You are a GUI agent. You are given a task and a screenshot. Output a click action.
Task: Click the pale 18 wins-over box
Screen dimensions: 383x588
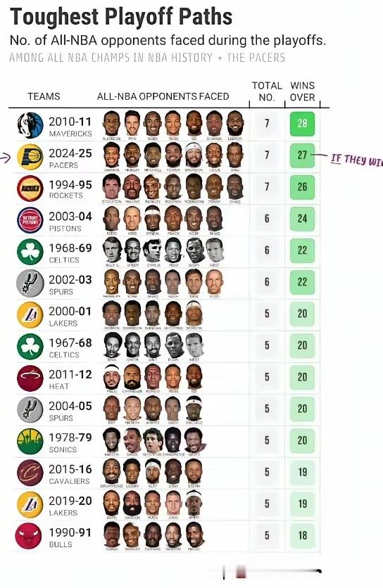coord(302,535)
